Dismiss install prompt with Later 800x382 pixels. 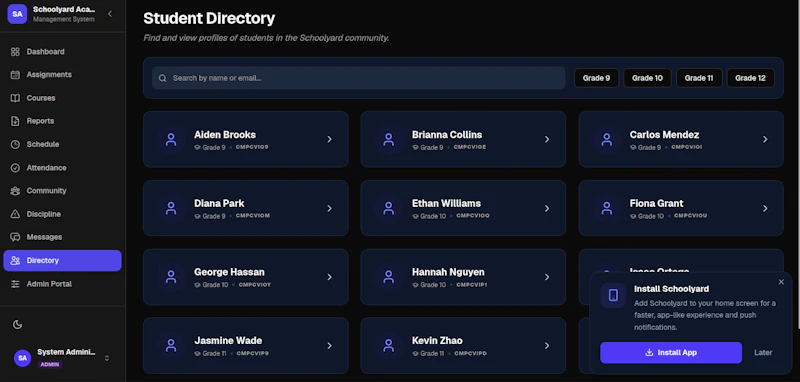763,352
